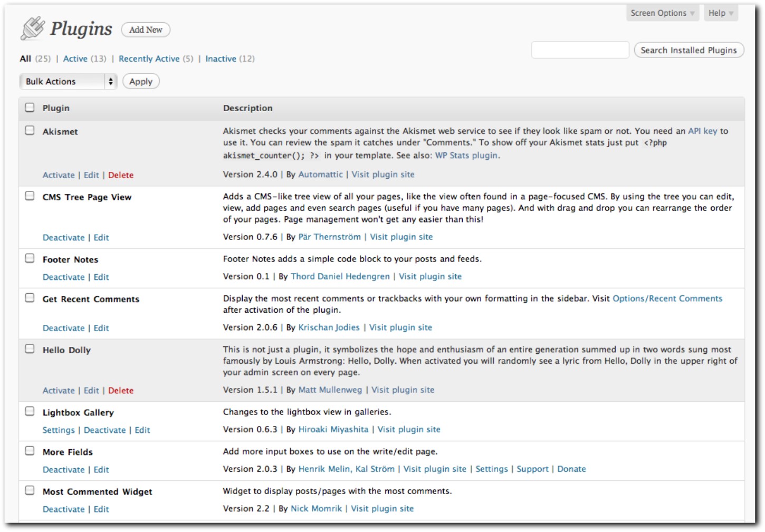
Task: Open the Bulk Actions dropdown
Action: click(68, 81)
